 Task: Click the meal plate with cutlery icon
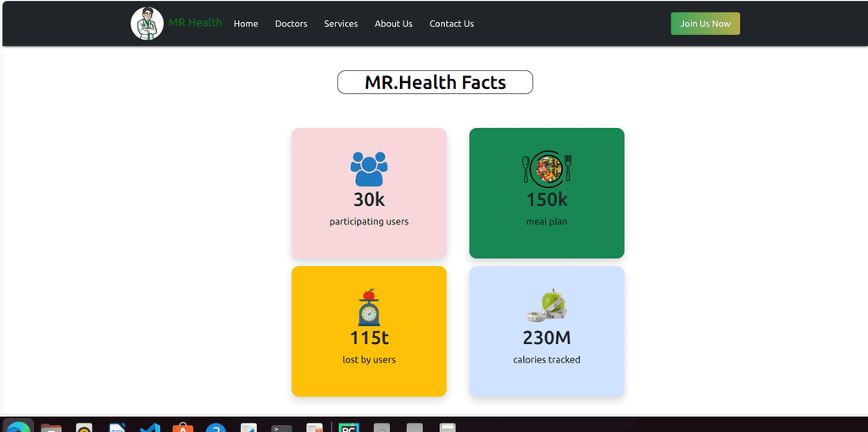[547, 169]
